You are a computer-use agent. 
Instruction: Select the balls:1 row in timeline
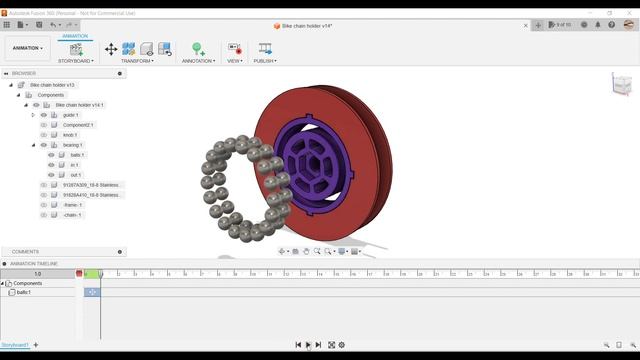point(38,292)
